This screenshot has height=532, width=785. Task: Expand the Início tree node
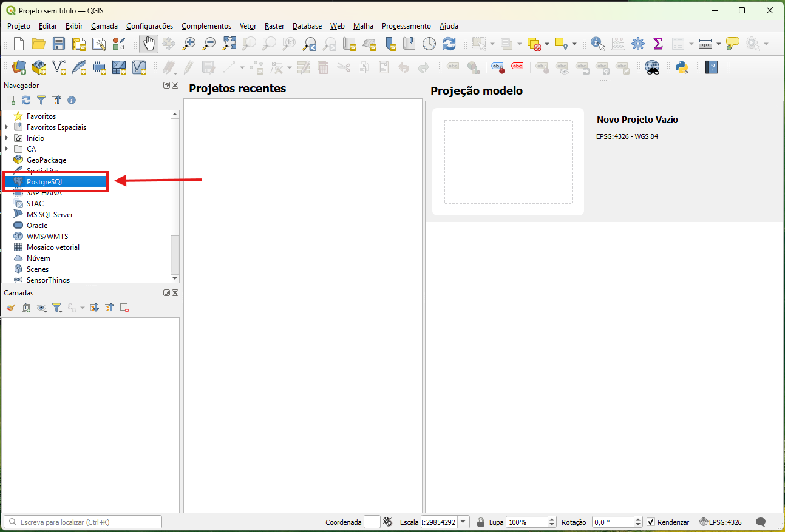pos(7,138)
